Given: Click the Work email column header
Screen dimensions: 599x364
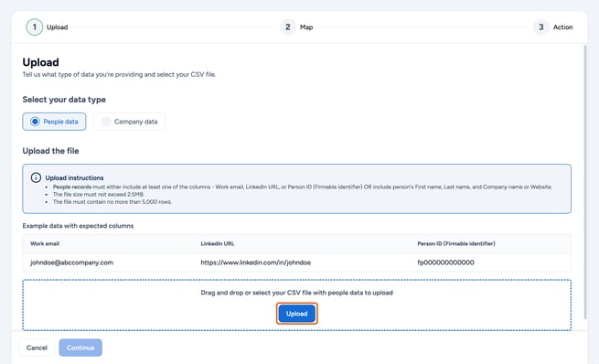Looking at the screenshot, I should [x=45, y=243].
